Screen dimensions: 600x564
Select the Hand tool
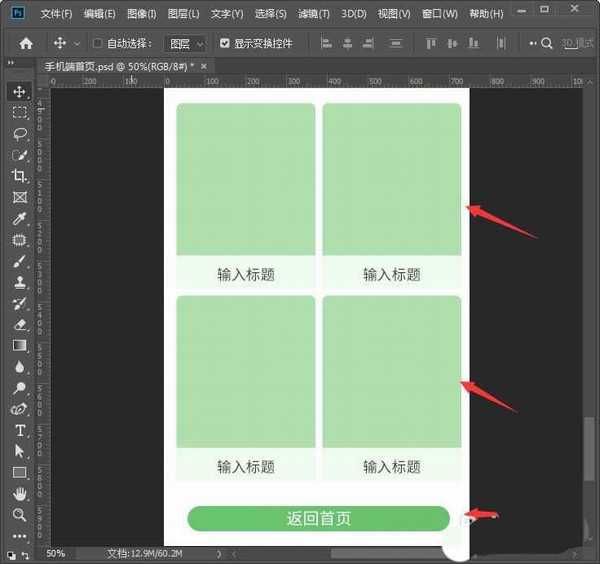pos(20,494)
